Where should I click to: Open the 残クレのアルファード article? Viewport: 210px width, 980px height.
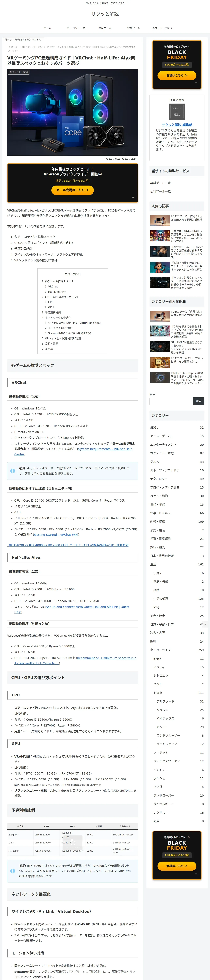(x=177, y=283)
